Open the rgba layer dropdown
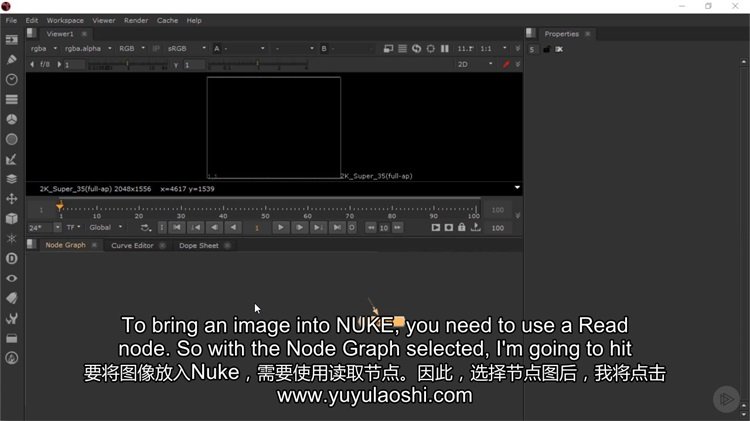Screen dimensions: 750x421 pos(43,48)
